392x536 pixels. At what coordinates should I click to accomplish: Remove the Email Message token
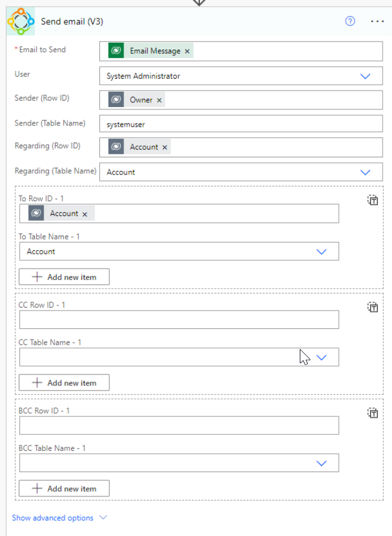tap(187, 51)
